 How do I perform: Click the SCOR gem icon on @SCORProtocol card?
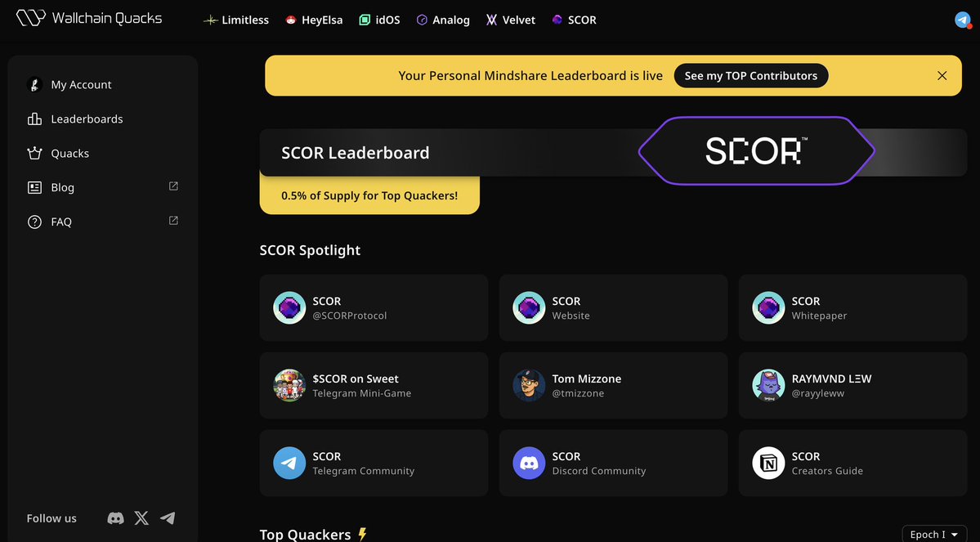click(289, 307)
